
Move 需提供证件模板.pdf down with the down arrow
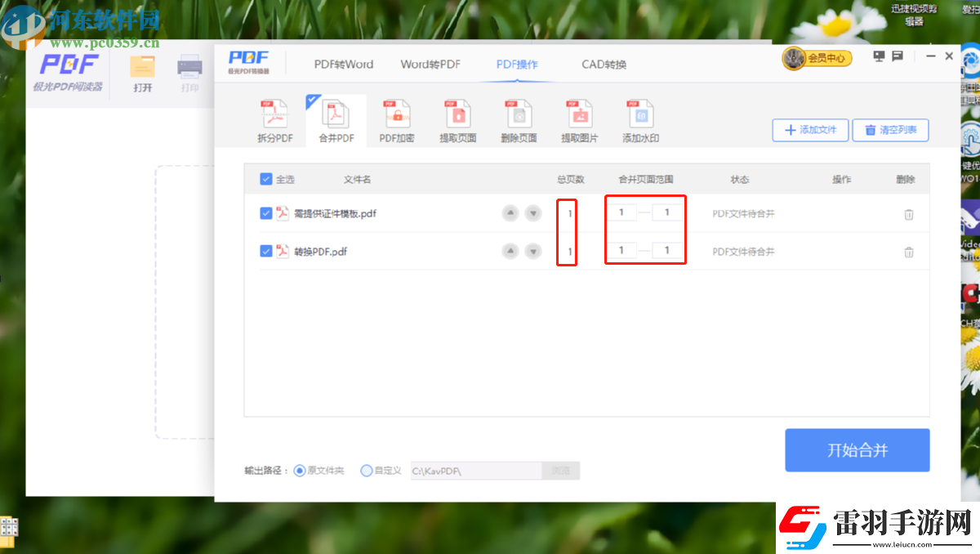[533, 213]
